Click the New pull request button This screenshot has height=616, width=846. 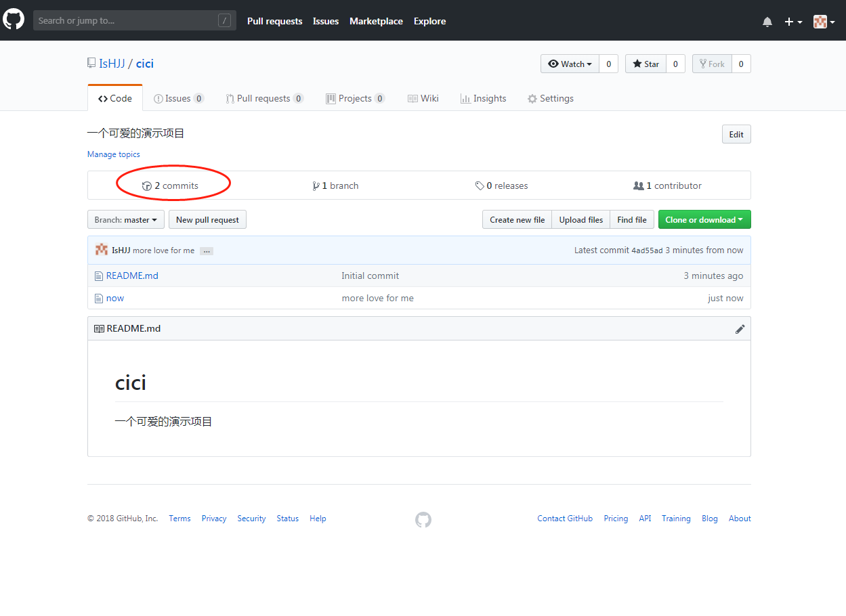pyautogui.click(x=207, y=219)
